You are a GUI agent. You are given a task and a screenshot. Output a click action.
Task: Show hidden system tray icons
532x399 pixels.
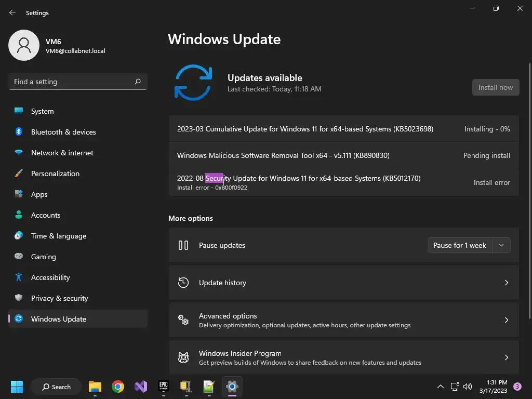click(x=441, y=387)
